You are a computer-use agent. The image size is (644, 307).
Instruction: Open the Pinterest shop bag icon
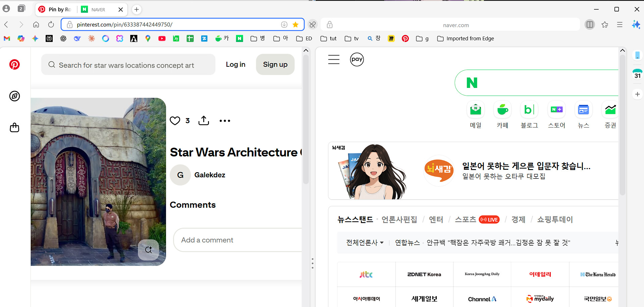(x=14, y=127)
